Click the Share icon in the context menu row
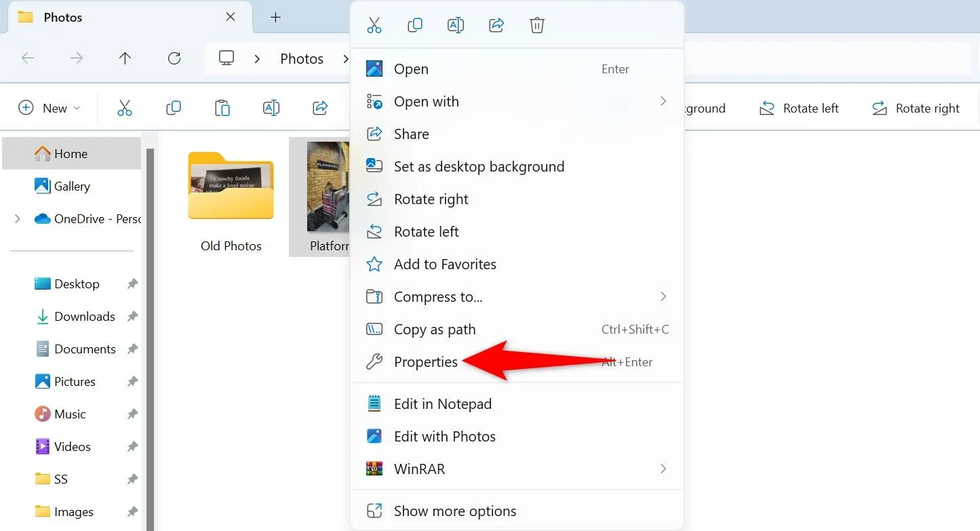Viewport: 980px width, 531px height. [x=496, y=25]
